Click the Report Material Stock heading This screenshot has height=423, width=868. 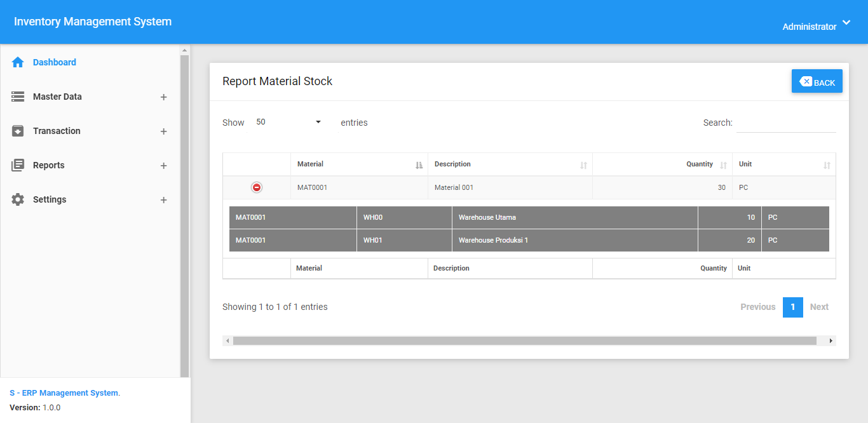tap(277, 81)
